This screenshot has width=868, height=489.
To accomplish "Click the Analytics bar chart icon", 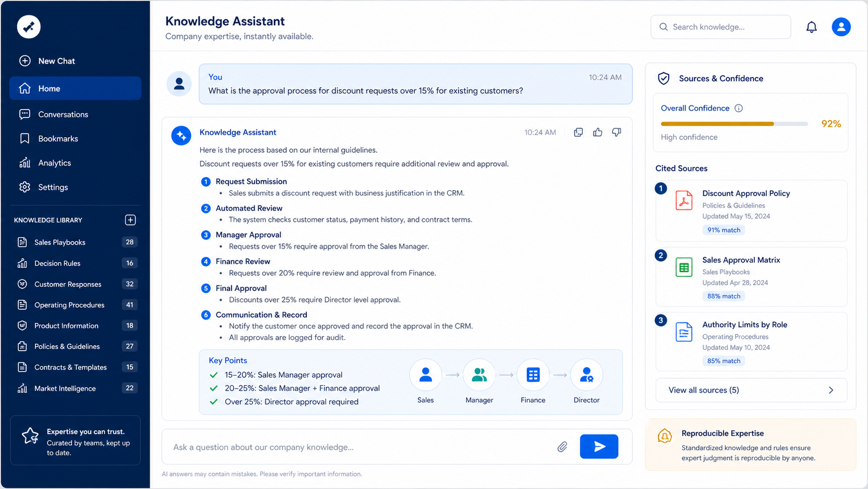I will (x=24, y=163).
